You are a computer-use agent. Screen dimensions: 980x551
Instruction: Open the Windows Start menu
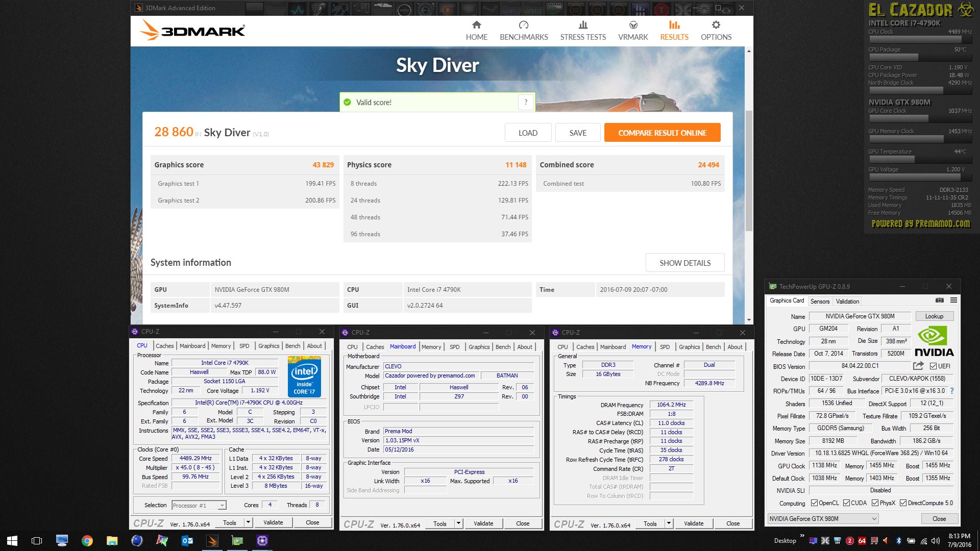point(12,541)
